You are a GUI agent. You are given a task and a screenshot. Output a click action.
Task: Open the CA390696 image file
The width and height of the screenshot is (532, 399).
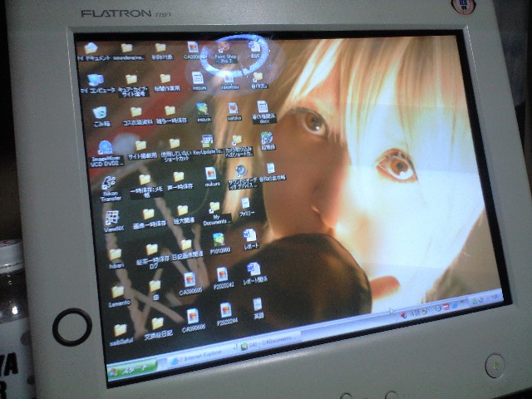tap(193, 319)
